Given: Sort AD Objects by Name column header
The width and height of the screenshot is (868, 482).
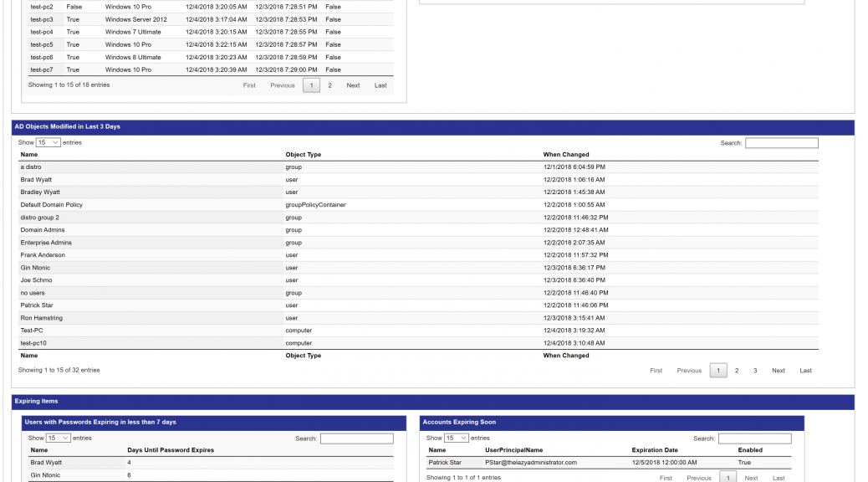Looking at the screenshot, I should coord(29,155).
